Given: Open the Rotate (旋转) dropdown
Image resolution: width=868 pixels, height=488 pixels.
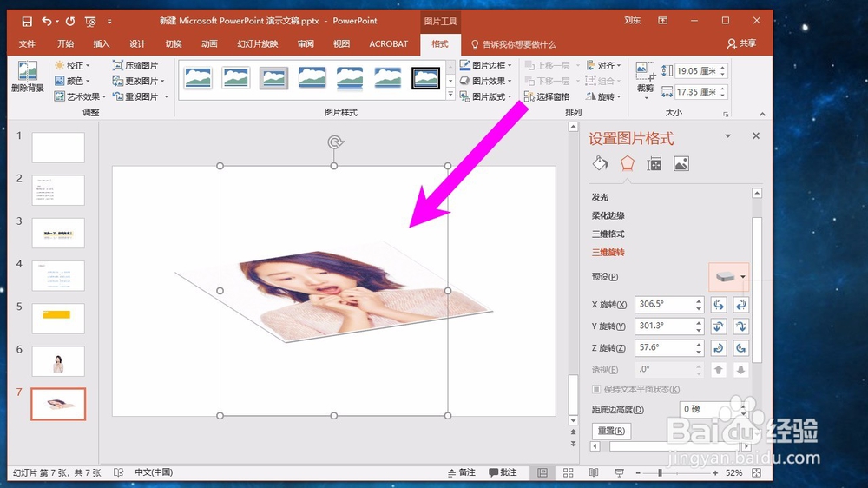Looking at the screenshot, I should click(603, 96).
